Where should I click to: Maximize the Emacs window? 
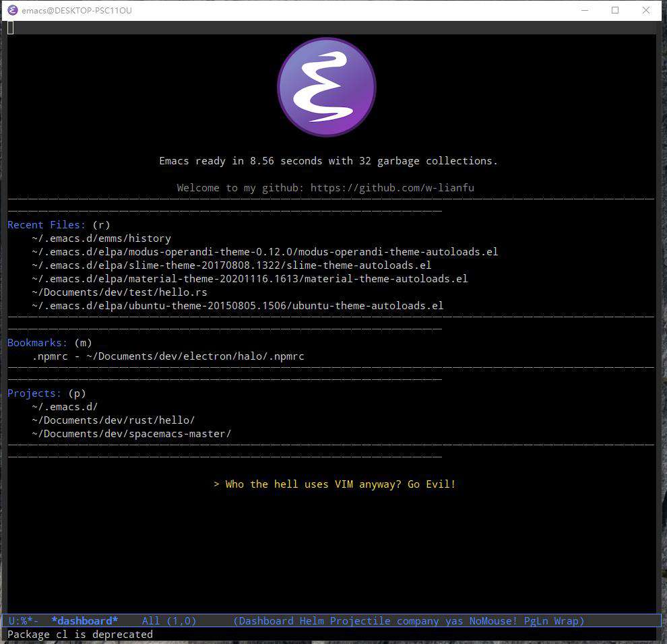[615, 10]
